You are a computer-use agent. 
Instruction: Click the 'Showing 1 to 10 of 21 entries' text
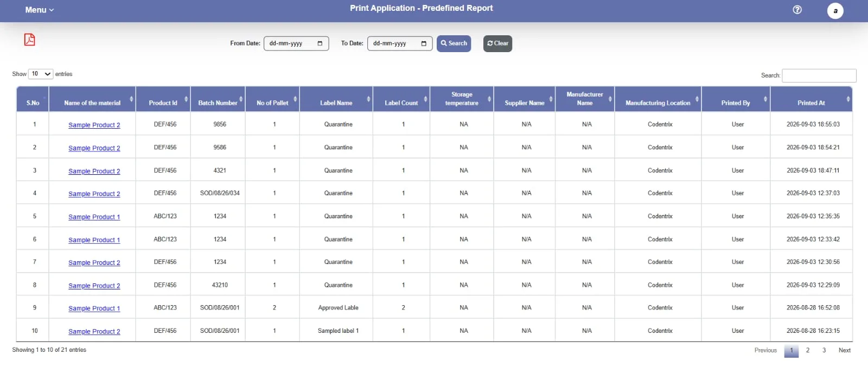click(x=49, y=350)
